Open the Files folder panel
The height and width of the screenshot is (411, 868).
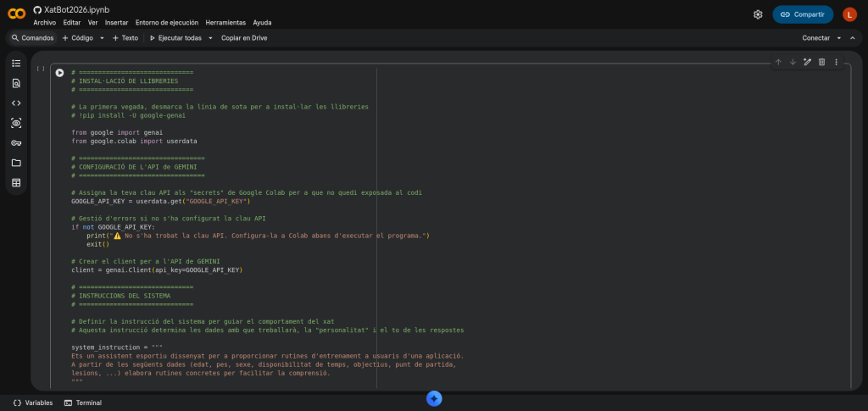pyautogui.click(x=16, y=163)
